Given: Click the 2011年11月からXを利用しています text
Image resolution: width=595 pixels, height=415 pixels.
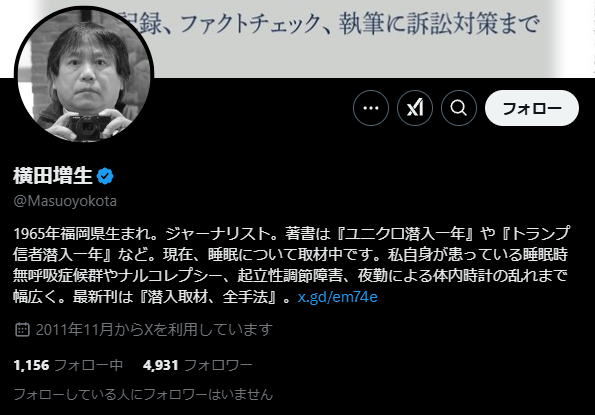Looking at the screenshot, I should click(x=154, y=329).
